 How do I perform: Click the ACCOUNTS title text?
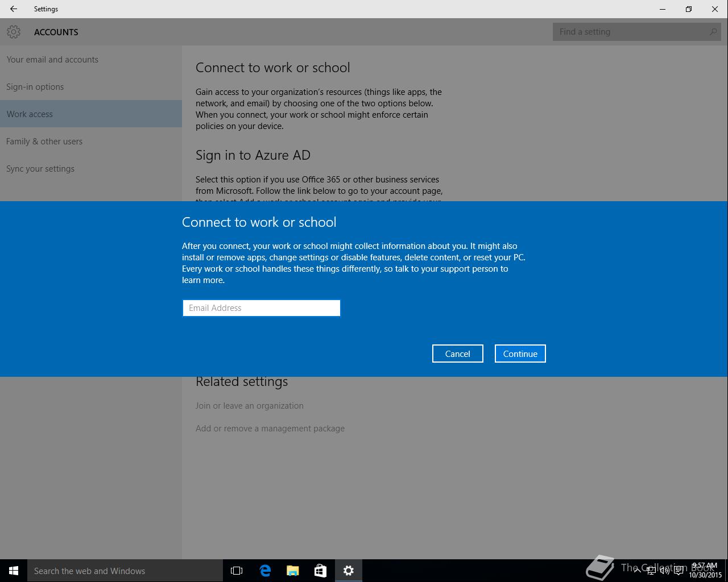point(56,32)
